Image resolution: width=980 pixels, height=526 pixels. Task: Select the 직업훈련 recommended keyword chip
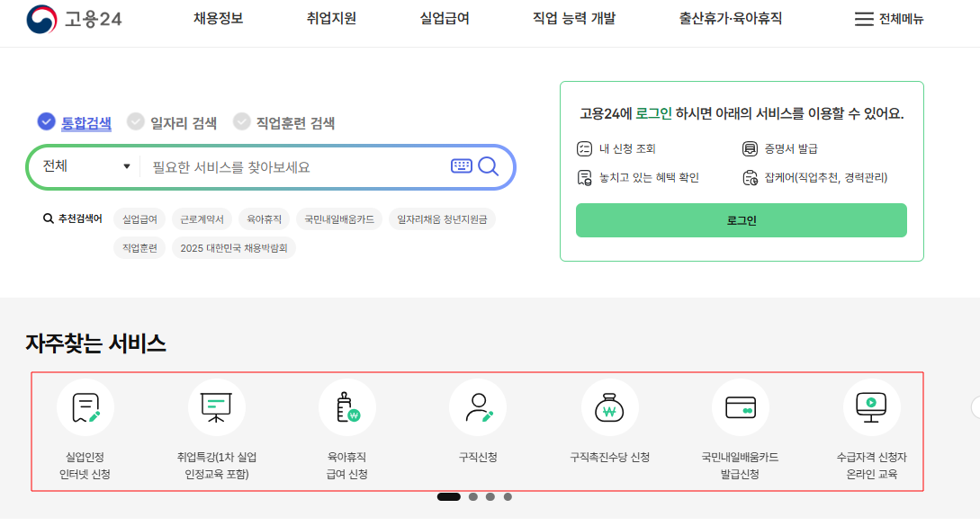pos(139,248)
